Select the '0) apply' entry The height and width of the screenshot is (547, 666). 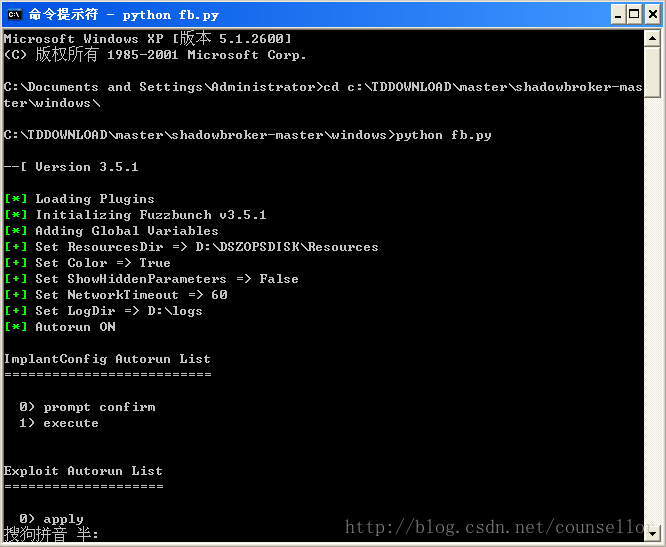click(x=51, y=519)
